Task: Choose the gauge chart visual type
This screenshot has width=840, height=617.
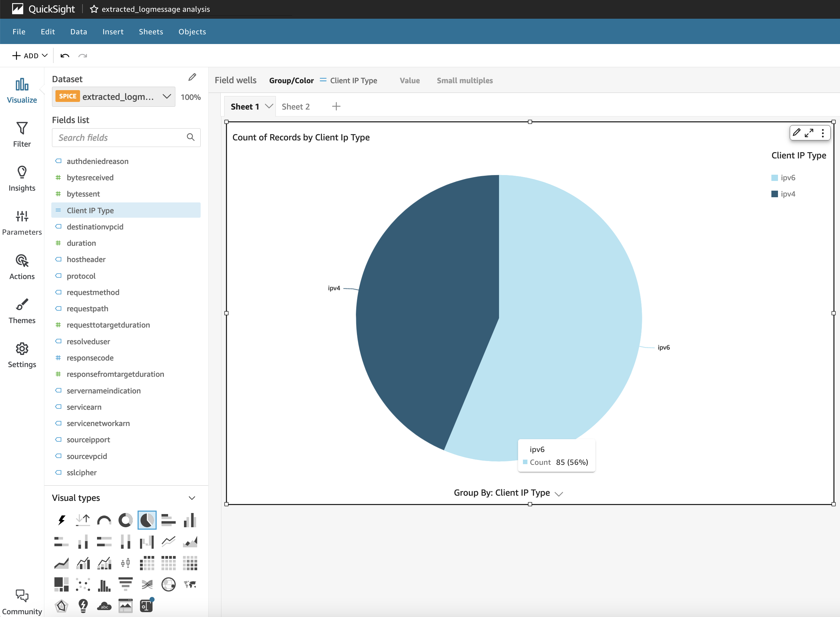Action: (x=104, y=520)
